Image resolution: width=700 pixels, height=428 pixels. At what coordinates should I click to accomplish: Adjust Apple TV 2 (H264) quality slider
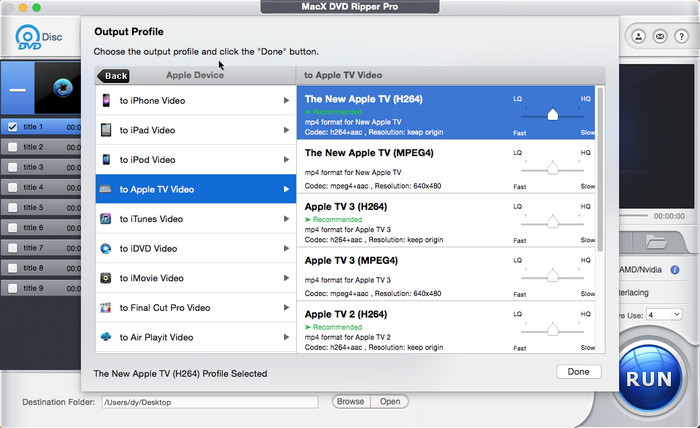pyautogui.click(x=553, y=331)
